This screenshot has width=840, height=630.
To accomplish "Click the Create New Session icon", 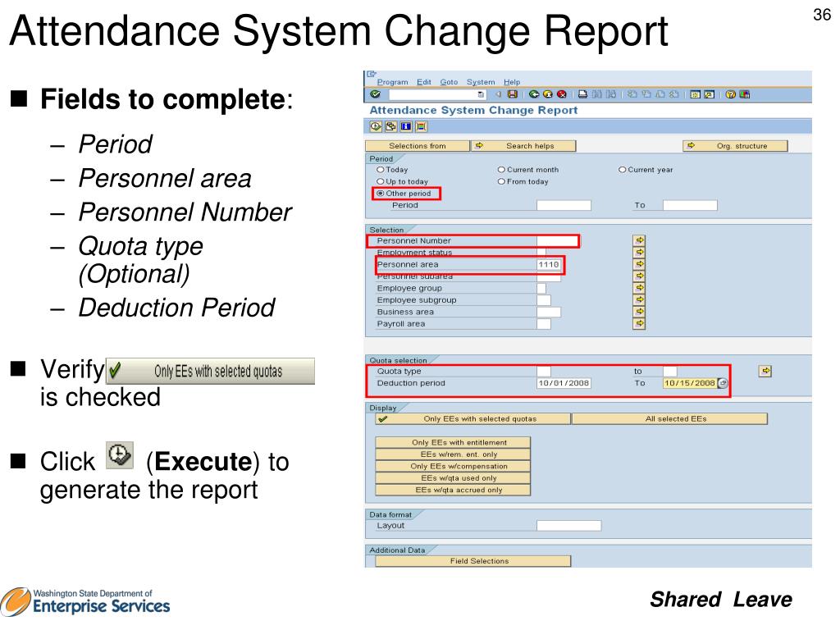I will [x=695, y=94].
